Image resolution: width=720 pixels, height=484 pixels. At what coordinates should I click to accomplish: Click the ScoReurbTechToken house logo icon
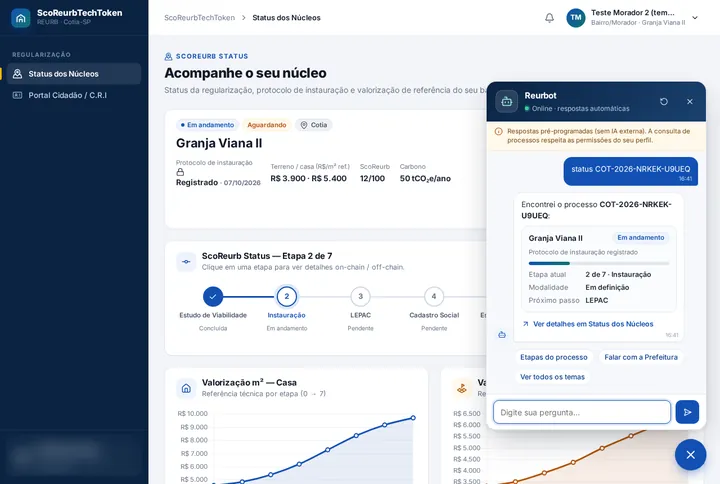(21, 18)
